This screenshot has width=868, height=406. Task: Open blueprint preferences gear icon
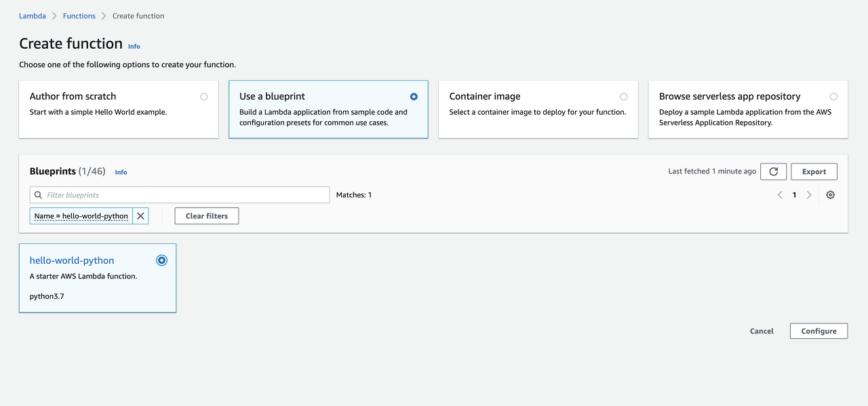[830, 195]
